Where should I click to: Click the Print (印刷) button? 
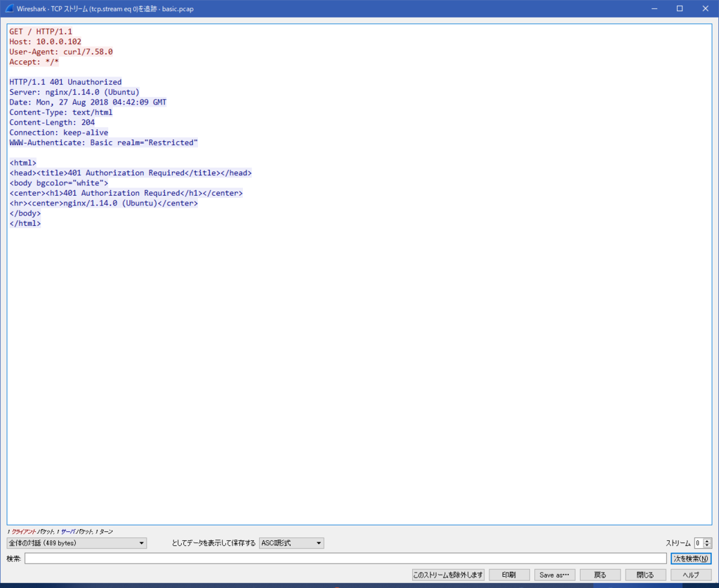pyautogui.click(x=509, y=575)
